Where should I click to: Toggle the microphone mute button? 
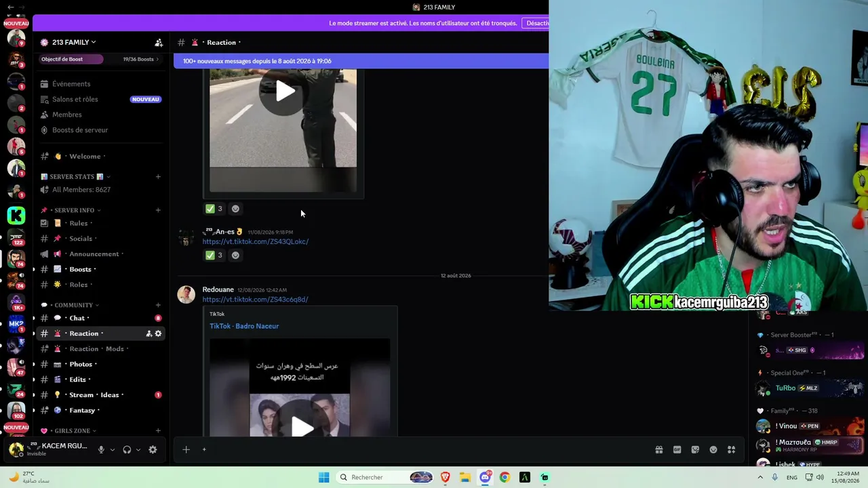point(101,449)
